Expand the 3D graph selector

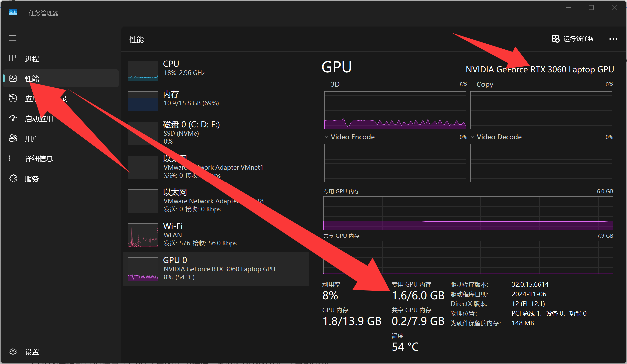tap(326, 84)
